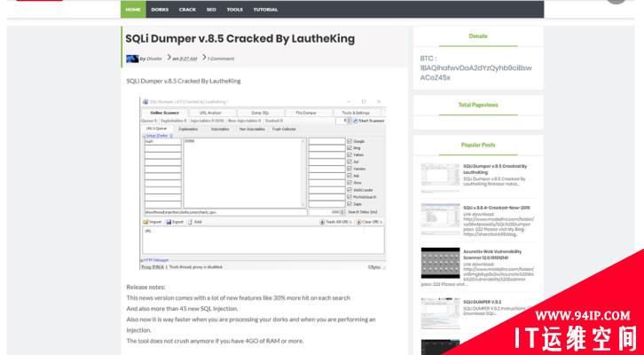Click the Acunetix post dark thumbnail

[440, 263]
